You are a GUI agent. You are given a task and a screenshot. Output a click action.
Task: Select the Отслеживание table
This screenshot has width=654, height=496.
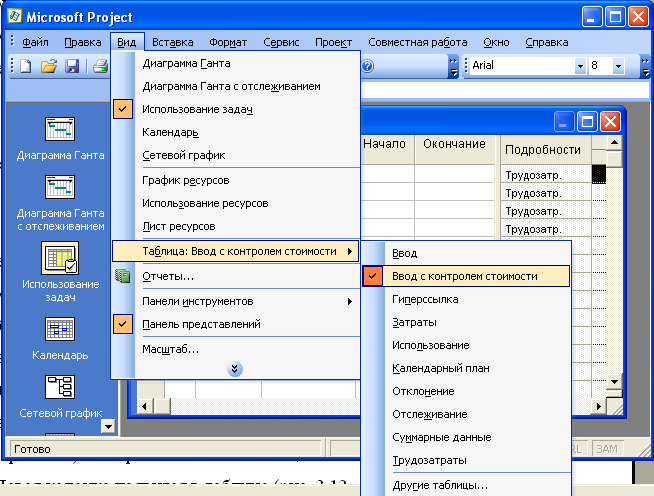[466, 414]
